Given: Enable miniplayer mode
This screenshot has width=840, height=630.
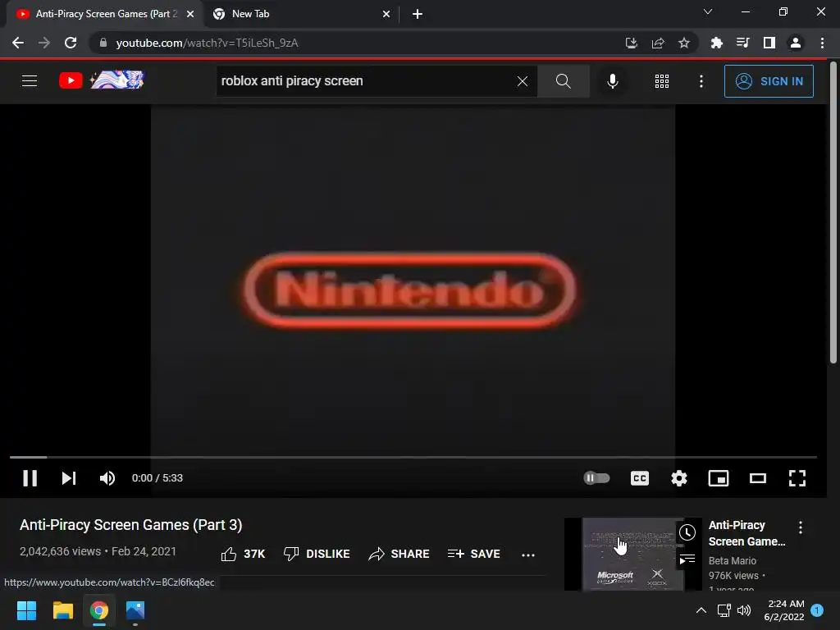Looking at the screenshot, I should tap(719, 478).
